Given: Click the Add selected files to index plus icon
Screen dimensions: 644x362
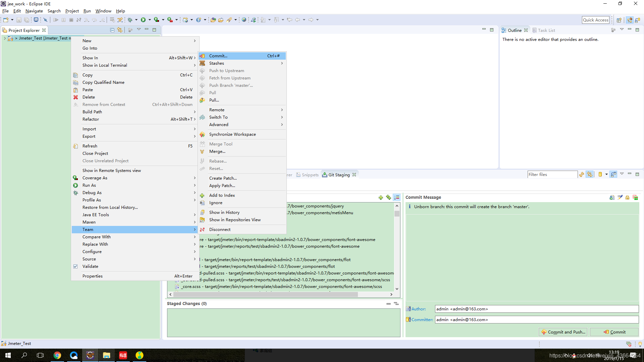Looking at the screenshot, I should [x=381, y=197].
